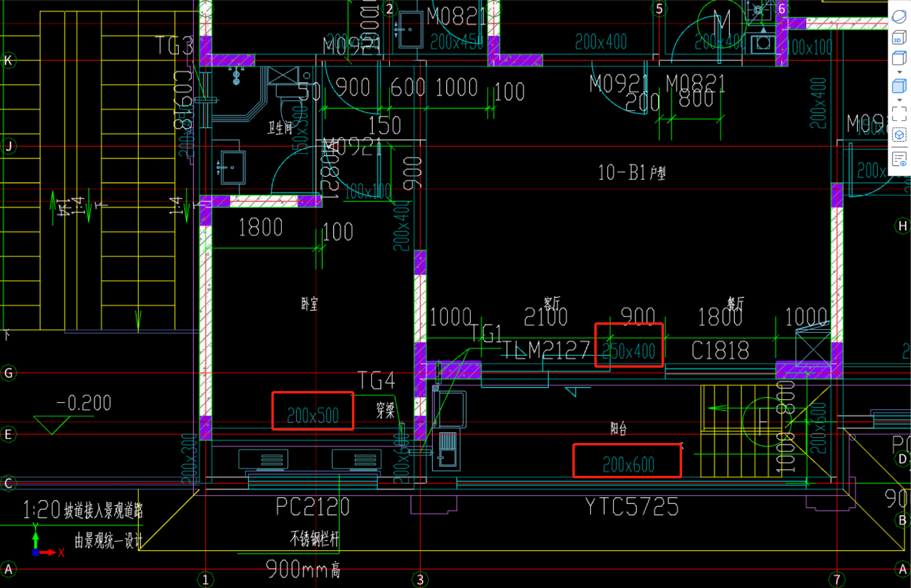Select the window label C1818
The image size is (911, 588).
click(720, 351)
